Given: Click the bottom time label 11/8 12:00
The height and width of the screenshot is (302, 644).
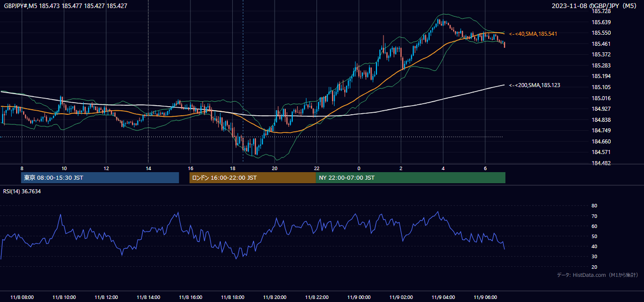Looking at the screenshot, I should (x=106, y=297).
